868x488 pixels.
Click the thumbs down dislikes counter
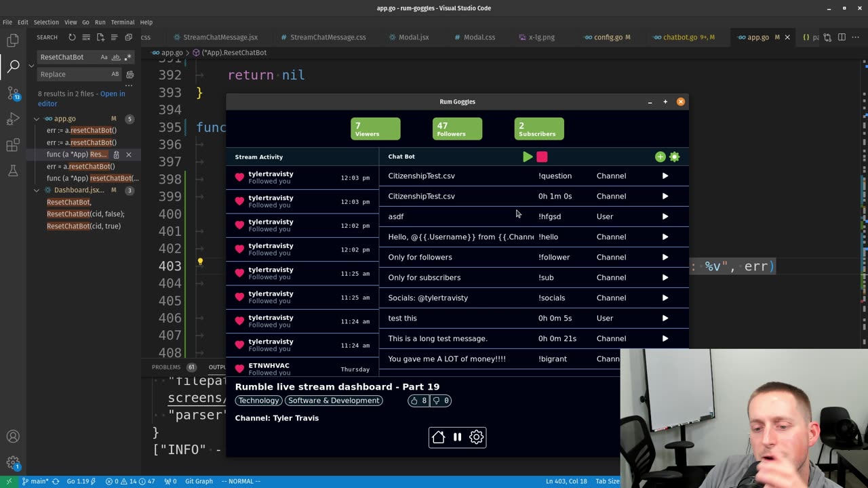click(x=441, y=401)
